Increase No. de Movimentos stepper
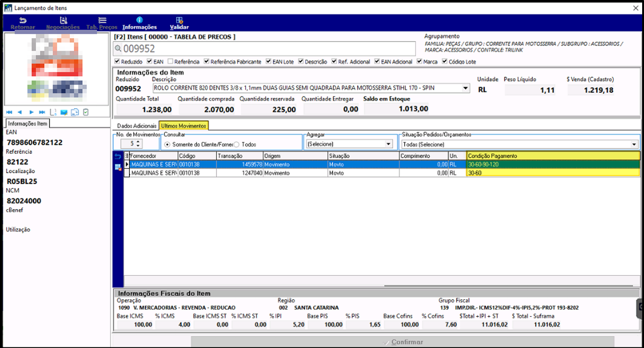644x348 pixels. [138, 142]
